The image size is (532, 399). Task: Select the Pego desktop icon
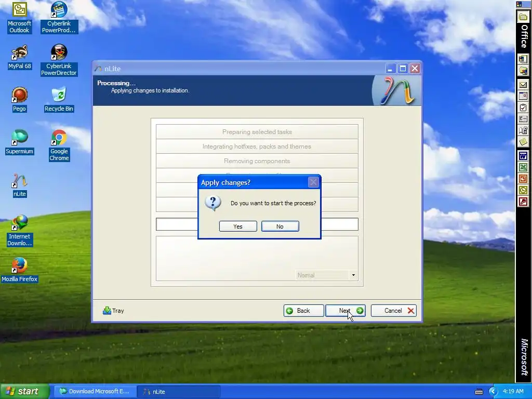19,100
